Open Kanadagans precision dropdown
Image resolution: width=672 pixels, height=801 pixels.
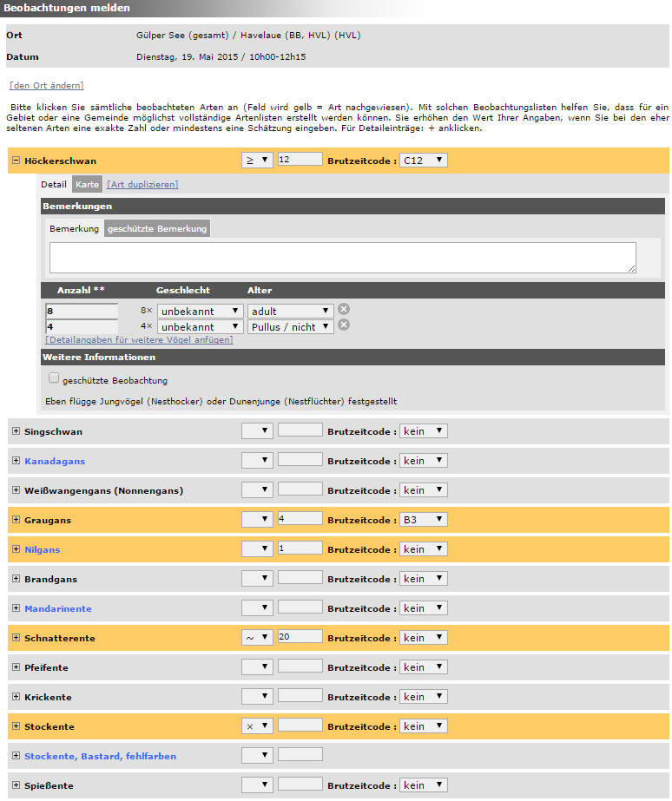click(257, 461)
